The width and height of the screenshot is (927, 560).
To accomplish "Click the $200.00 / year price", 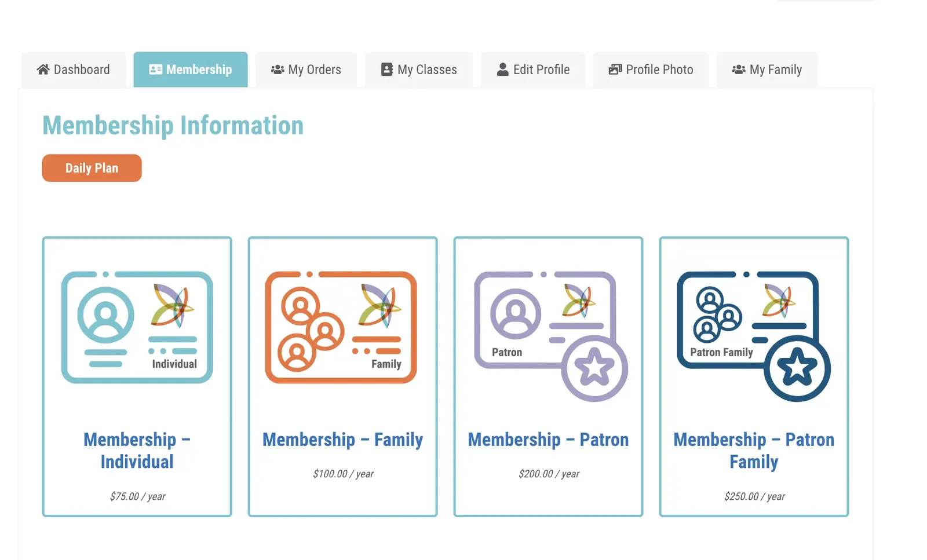I will [x=549, y=474].
